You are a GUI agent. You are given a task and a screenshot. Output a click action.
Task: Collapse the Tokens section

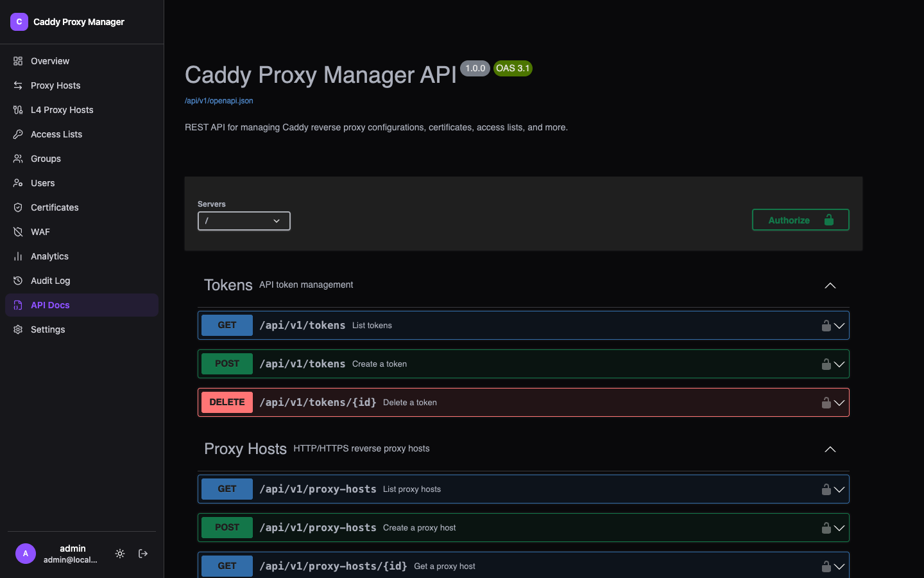[x=830, y=285]
